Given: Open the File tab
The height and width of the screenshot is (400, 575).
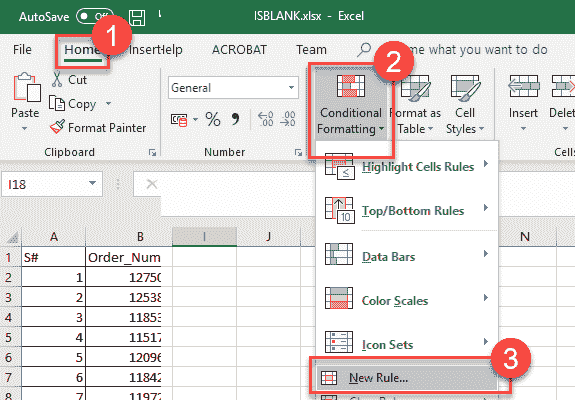Looking at the screenshot, I should [x=22, y=49].
